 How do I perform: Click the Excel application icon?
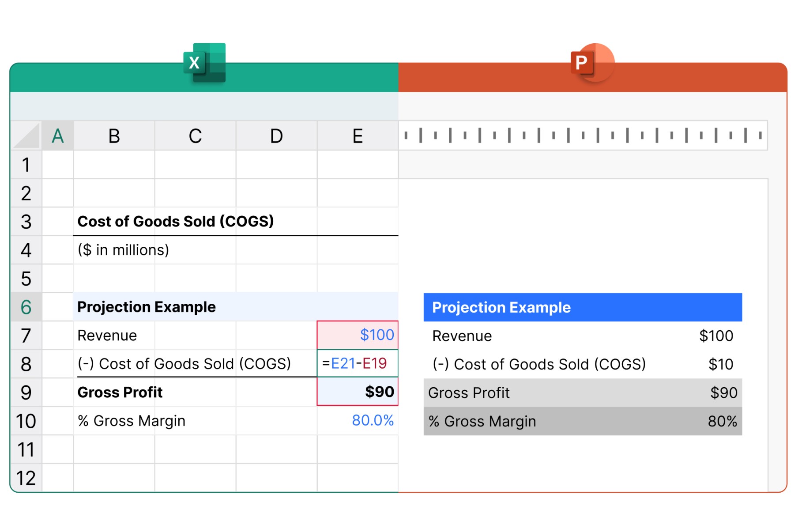click(204, 63)
